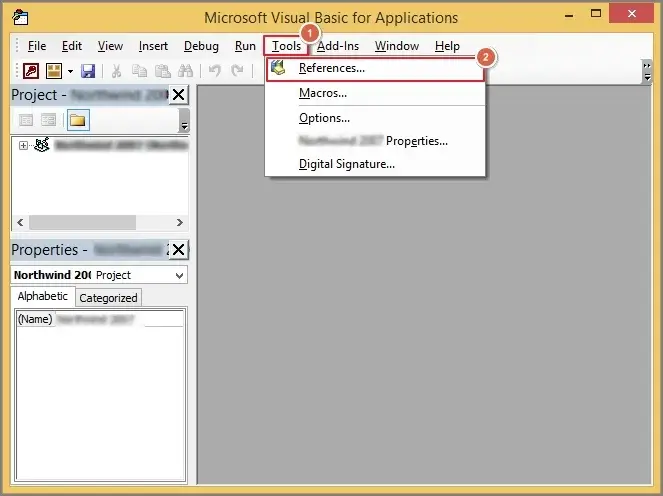The width and height of the screenshot is (663, 496).
Task: Choose Digital Signature... from Tools menu
Action: click(375, 164)
